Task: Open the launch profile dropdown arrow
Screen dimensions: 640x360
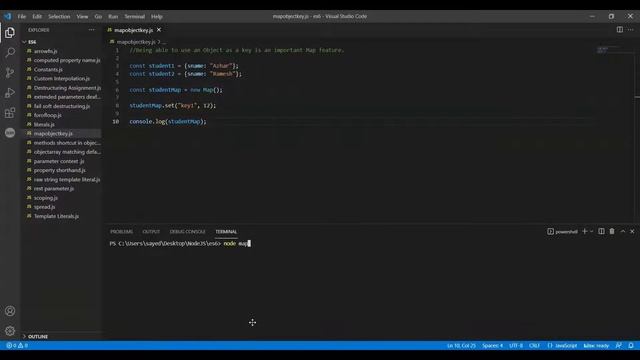Action: click(591, 231)
